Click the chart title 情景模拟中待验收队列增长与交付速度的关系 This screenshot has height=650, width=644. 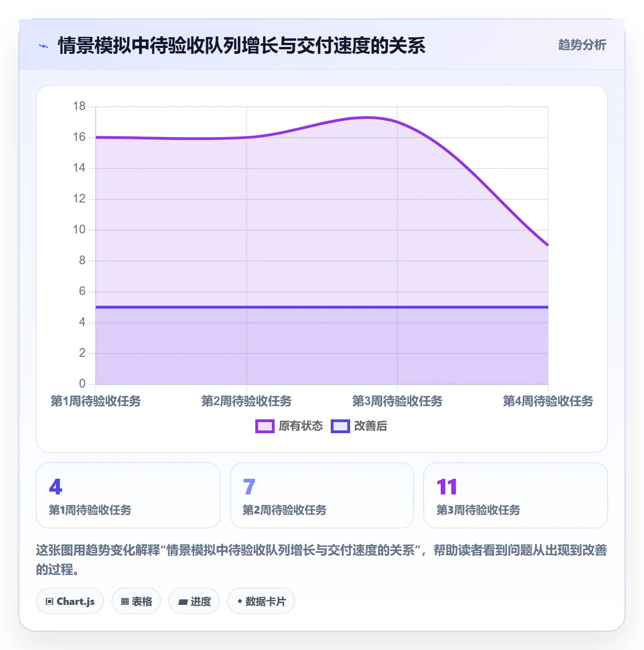(241, 46)
